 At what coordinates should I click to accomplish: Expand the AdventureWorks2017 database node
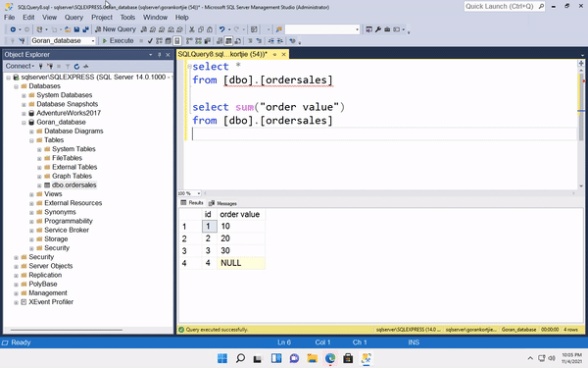(x=24, y=114)
